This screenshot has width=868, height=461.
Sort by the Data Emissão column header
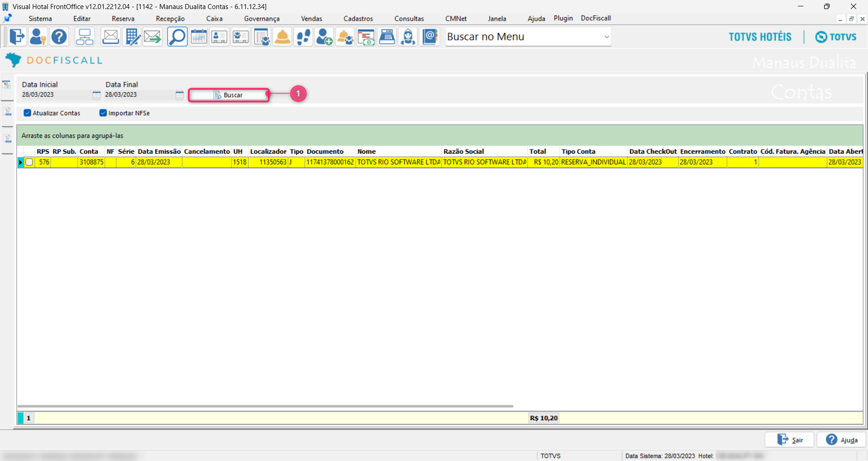159,151
